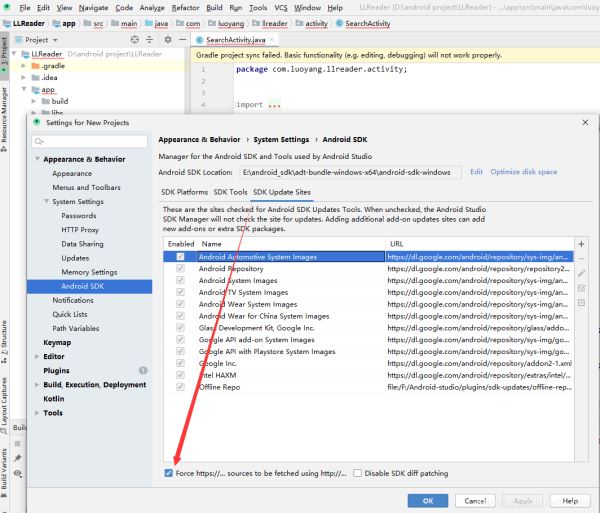The image size is (600, 513).
Task: Click the pencil edit site icon
Action: (x=581, y=273)
